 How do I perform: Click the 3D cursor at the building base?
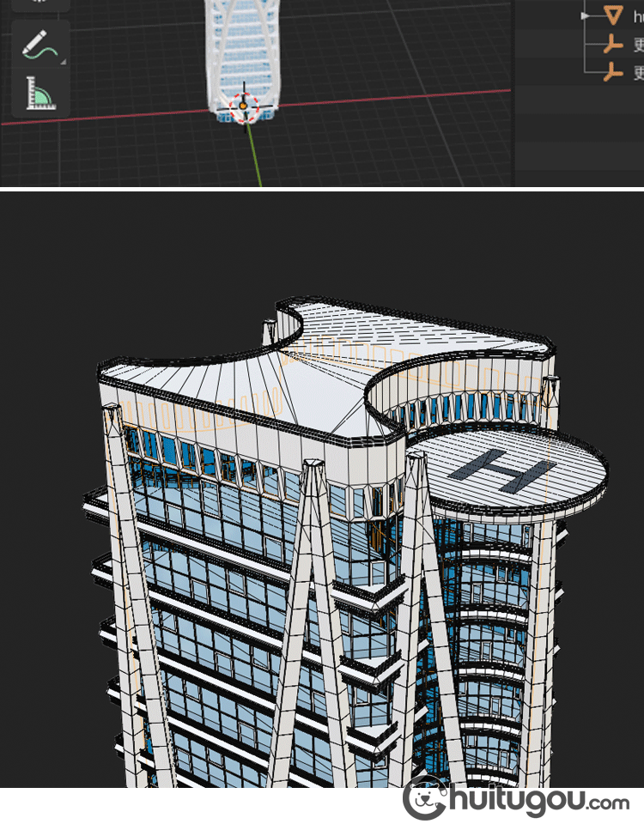click(x=244, y=107)
